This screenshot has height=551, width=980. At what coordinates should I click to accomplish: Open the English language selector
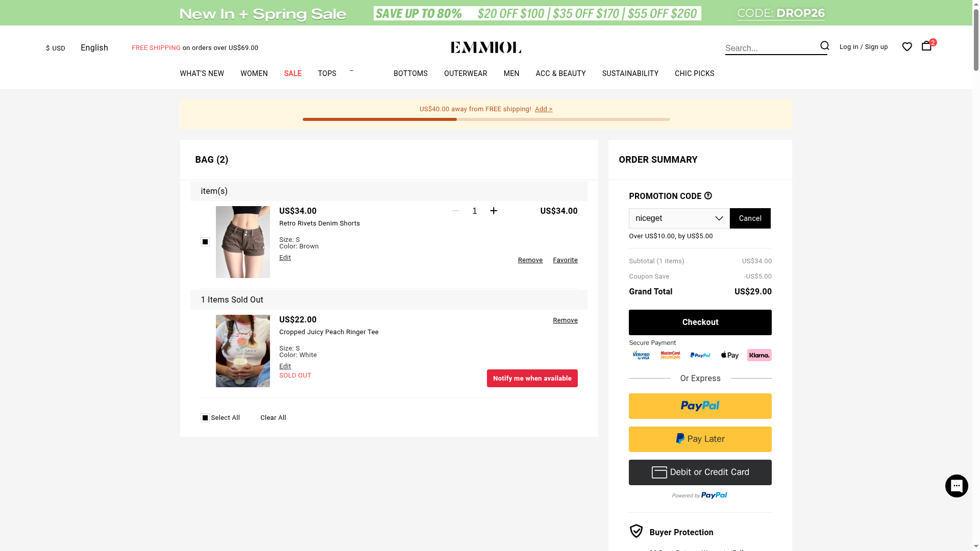click(94, 48)
